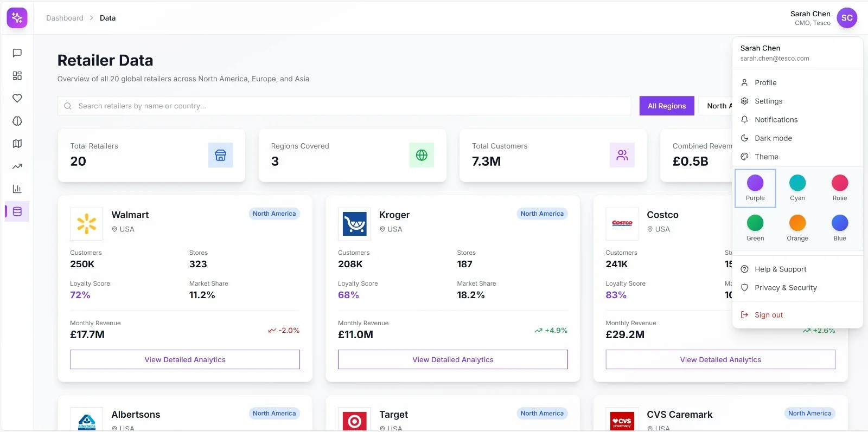
Task: Click the CVS Caremark logo thumbnail
Action: 622,420
